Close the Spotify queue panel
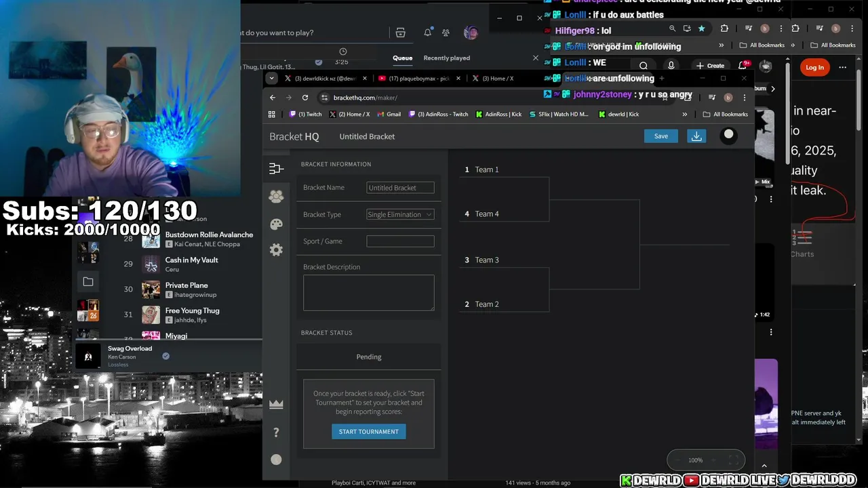868x488 pixels. click(x=536, y=58)
